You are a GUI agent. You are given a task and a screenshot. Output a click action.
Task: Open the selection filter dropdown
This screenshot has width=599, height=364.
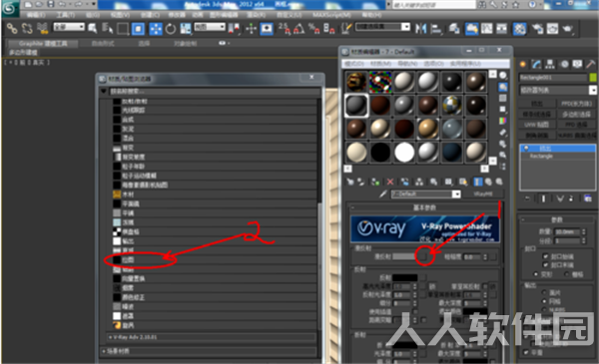tap(69, 27)
